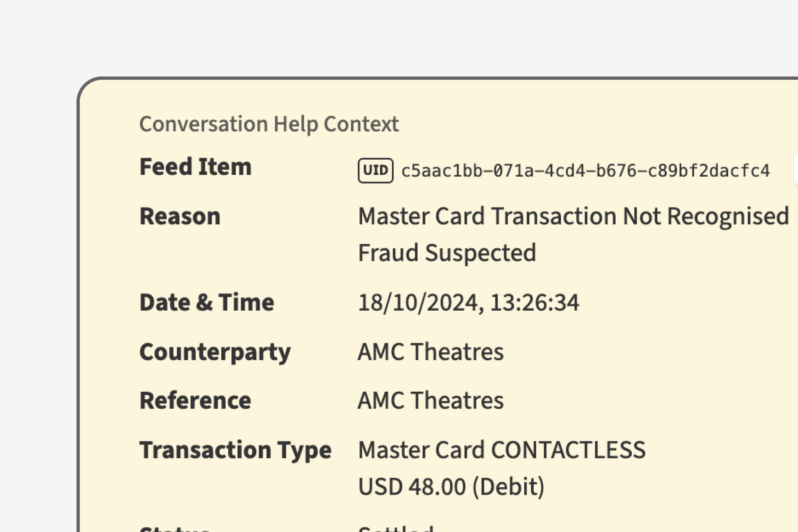Select the Feed Item UID c5aac1bb value
The image size is (798, 532).
[x=585, y=171]
